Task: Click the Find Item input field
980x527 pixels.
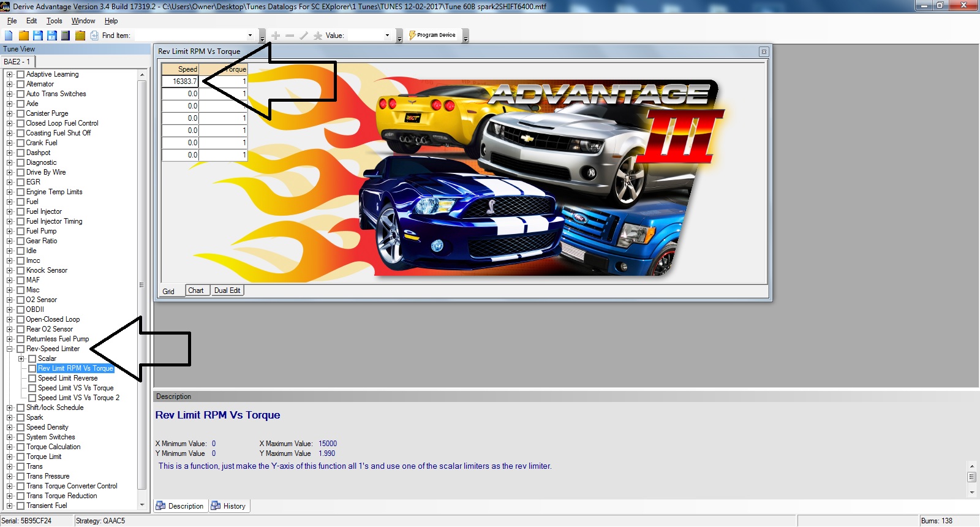Action: pos(190,36)
